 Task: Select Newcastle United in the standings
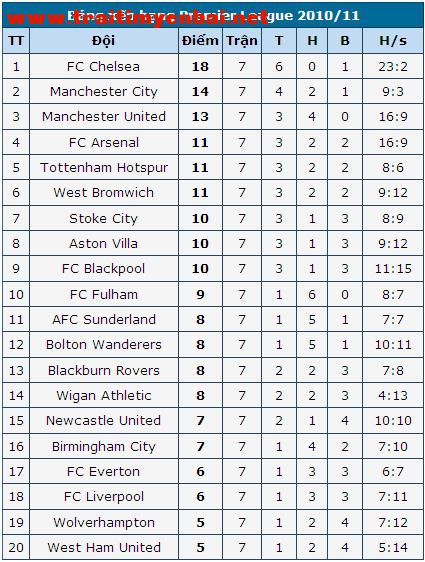click(x=104, y=421)
